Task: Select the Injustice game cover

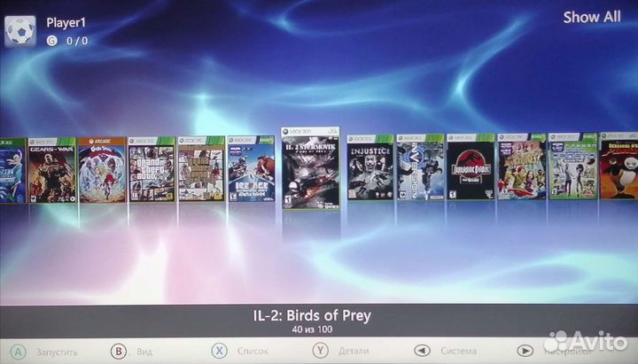Action: (370, 167)
